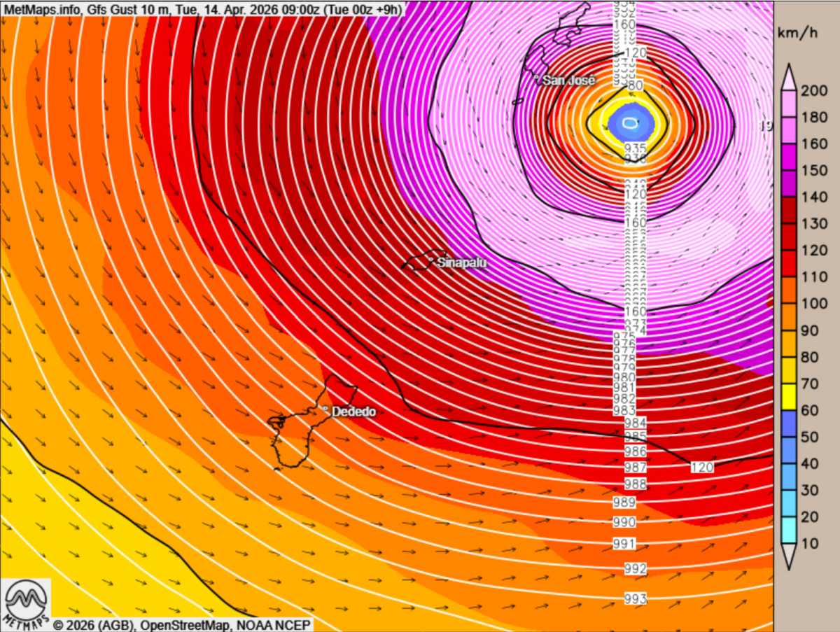Click the 990 isobar pressure label

624,522
